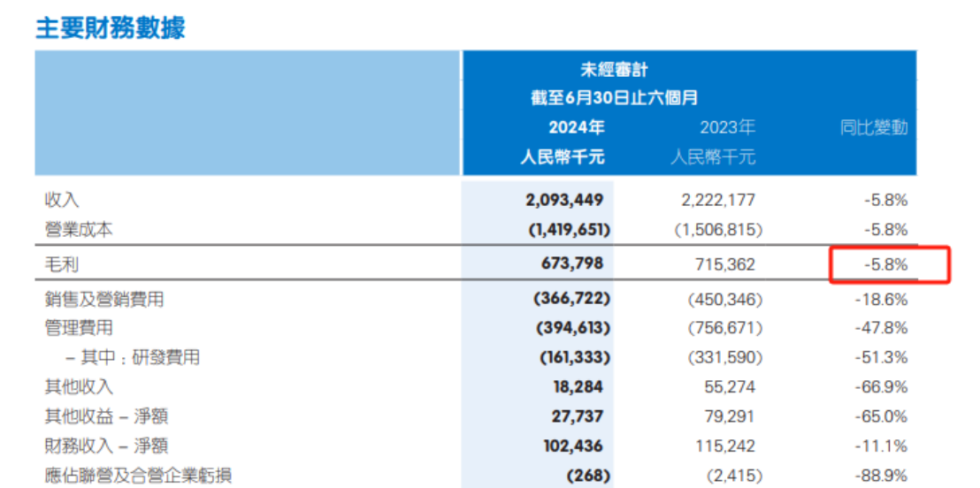
Task: Click the 營業成本 row label
Action: tap(79, 230)
